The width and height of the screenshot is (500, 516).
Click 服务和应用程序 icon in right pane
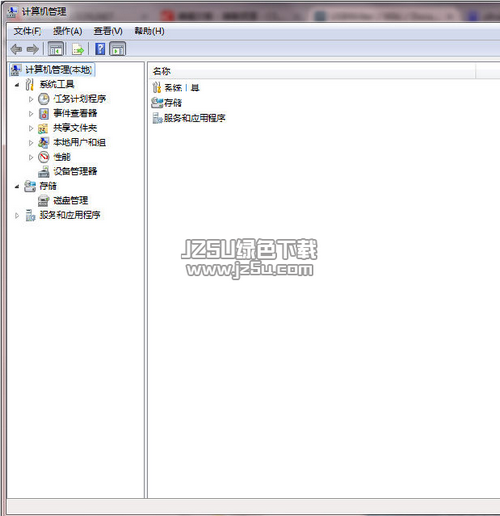157,118
